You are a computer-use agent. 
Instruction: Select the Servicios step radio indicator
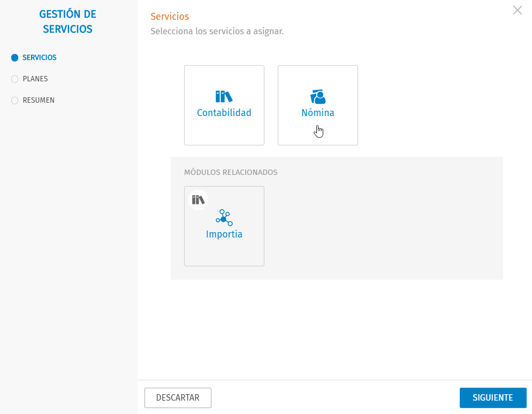point(14,58)
